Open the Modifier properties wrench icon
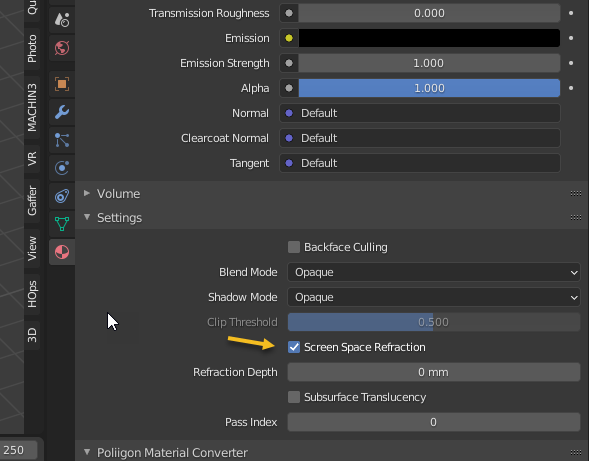Image resolution: width=589 pixels, height=461 pixels. tap(62, 112)
